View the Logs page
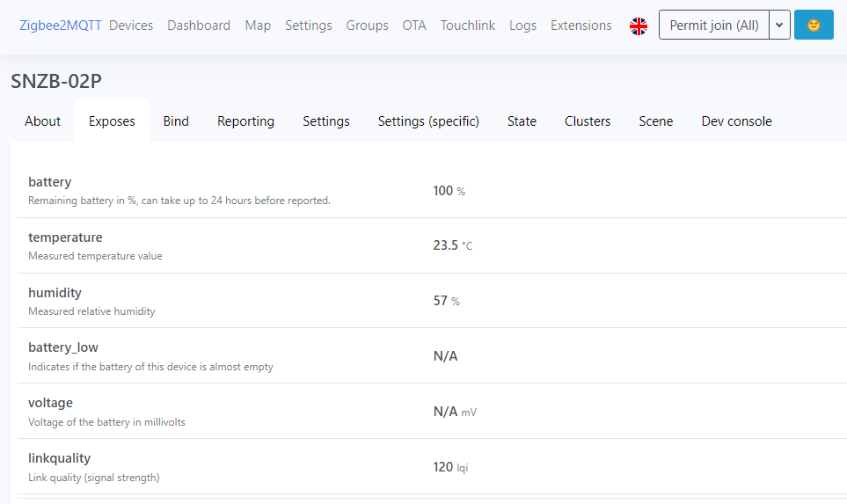 (522, 26)
